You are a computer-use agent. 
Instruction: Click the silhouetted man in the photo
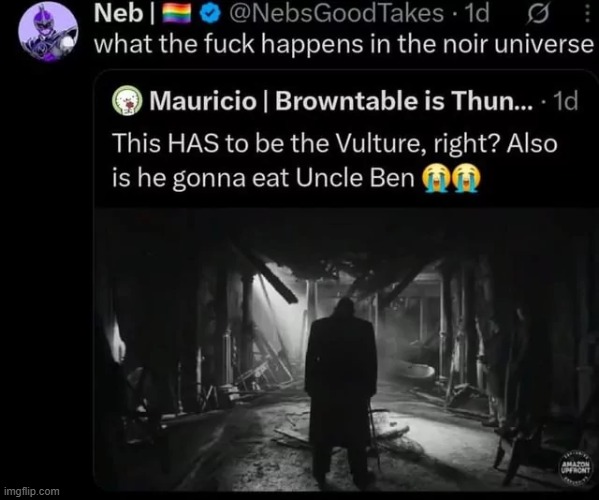[341, 390]
